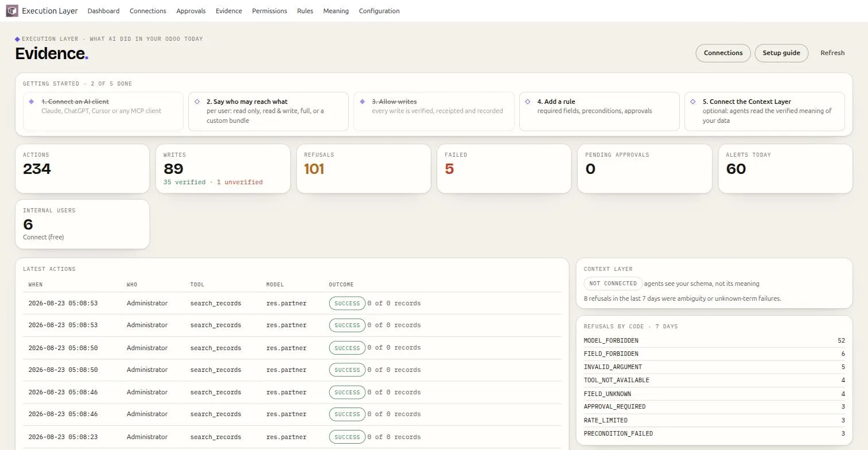This screenshot has width=868, height=450.
Task: Open the Configuration menu
Action: 379,11
